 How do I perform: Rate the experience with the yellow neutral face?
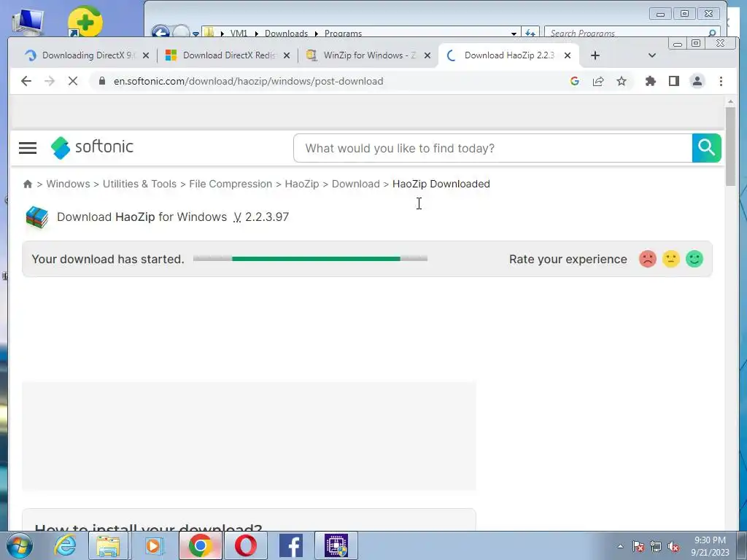(671, 259)
